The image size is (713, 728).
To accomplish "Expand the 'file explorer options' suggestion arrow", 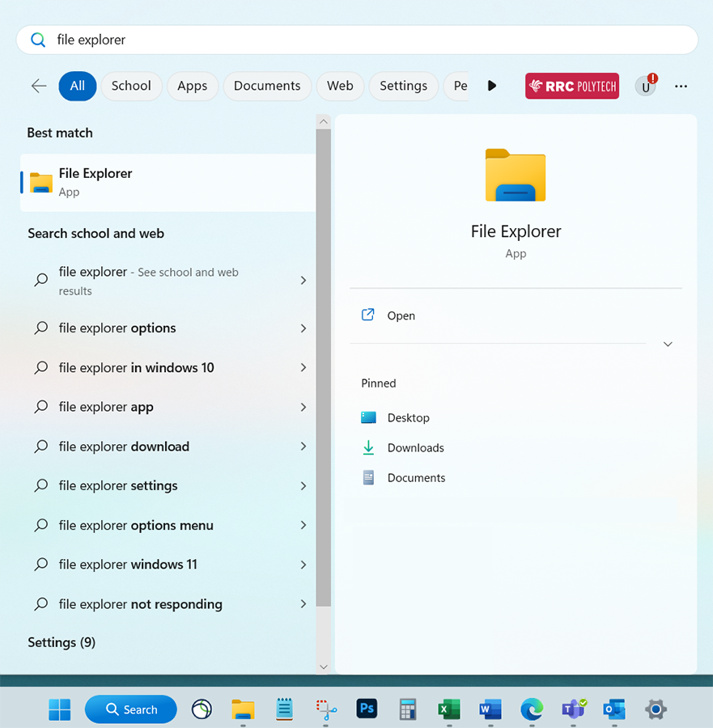I will pos(303,328).
